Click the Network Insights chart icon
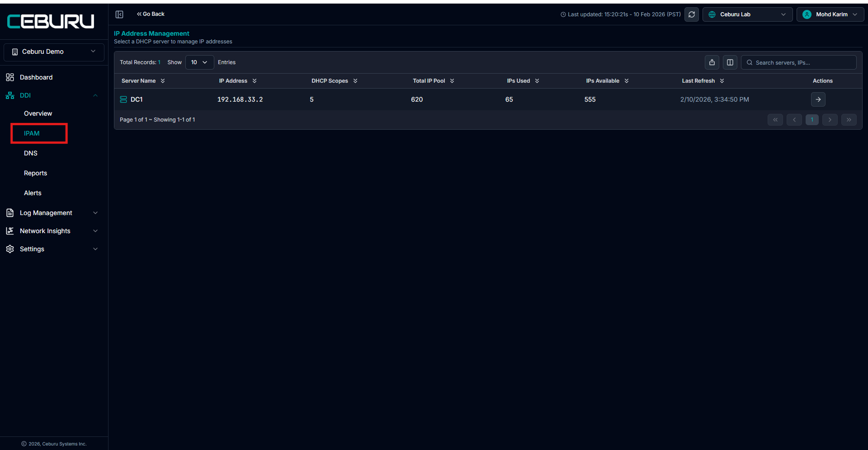 pos(10,231)
